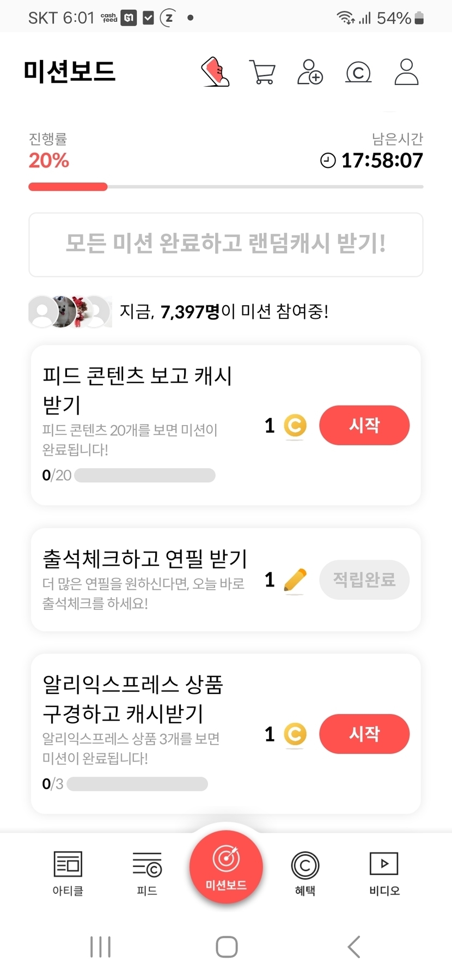Go to the 비디오 tab
The height and width of the screenshot is (980, 452).
click(384, 873)
